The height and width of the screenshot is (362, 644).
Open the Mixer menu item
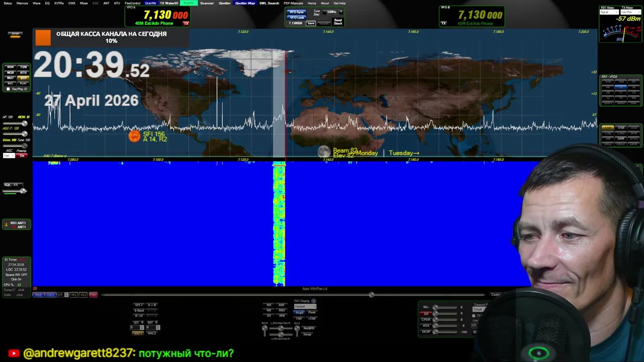[x=84, y=3]
